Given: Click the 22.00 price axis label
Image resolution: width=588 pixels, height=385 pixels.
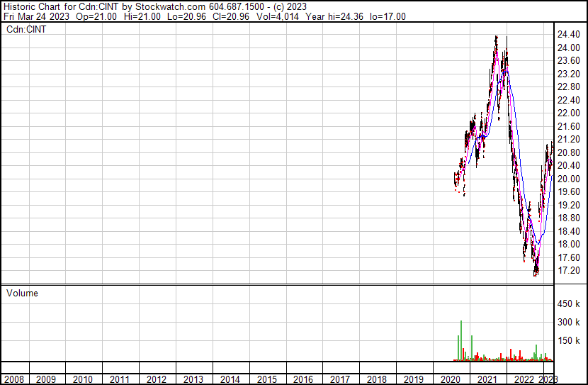Looking at the screenshot, I should (569, 113).
